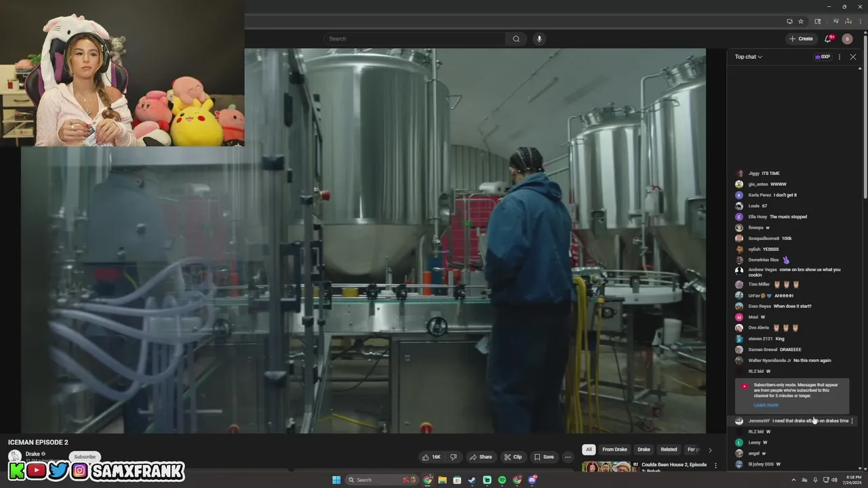Open the notifications bell
This screenshot has height=488, width=868.
click(828, 39)
